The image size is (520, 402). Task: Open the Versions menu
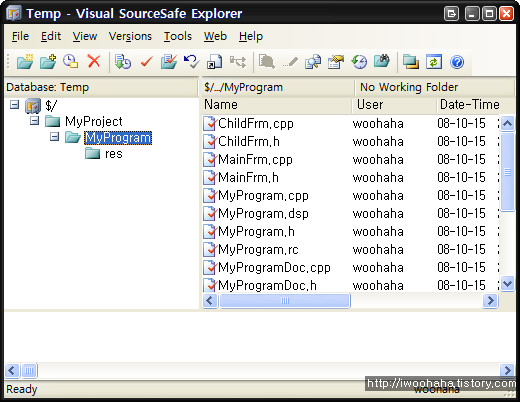(130, 36)
